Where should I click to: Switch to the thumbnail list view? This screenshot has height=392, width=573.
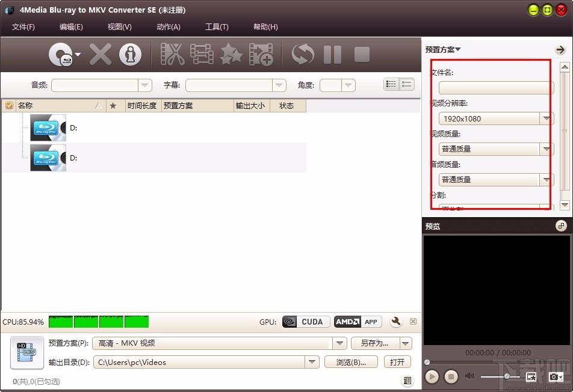[406, 84]
